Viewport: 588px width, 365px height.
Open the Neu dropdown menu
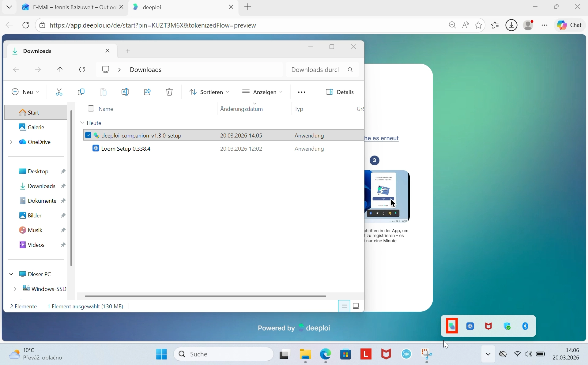(x=25, y=92)
